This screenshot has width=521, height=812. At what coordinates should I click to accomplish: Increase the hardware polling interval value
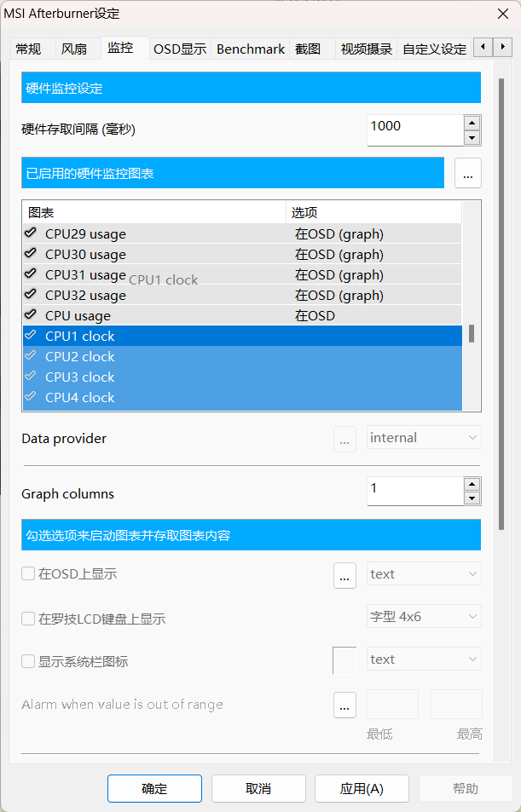[472, 123]
